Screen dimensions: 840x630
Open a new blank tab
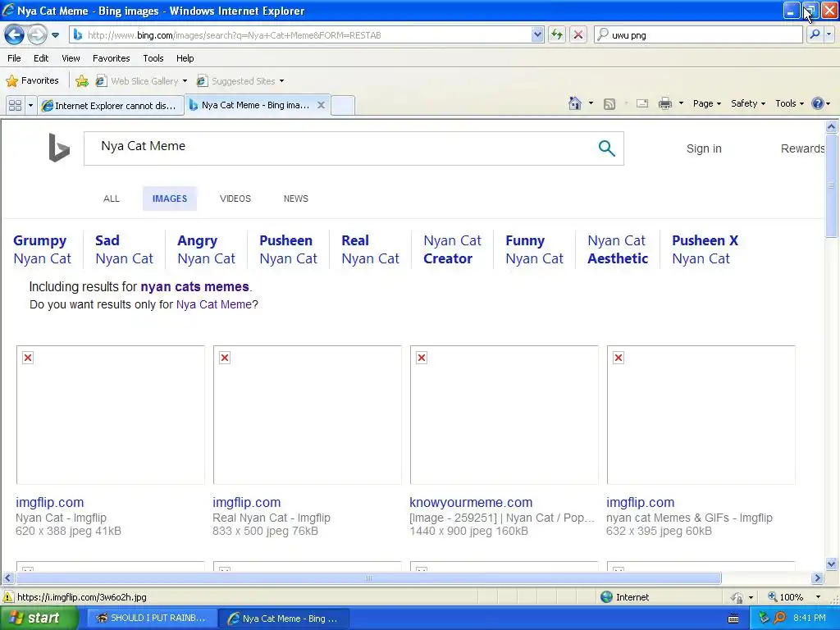click(343, 106)
